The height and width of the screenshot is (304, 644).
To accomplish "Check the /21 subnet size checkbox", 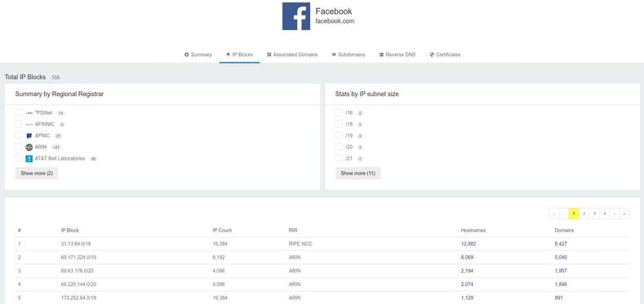I will tap(339, 158).
